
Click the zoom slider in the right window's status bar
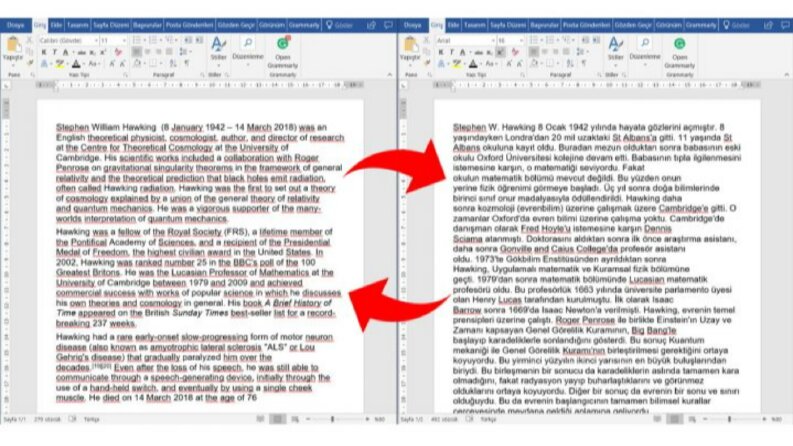click(729, 419)
